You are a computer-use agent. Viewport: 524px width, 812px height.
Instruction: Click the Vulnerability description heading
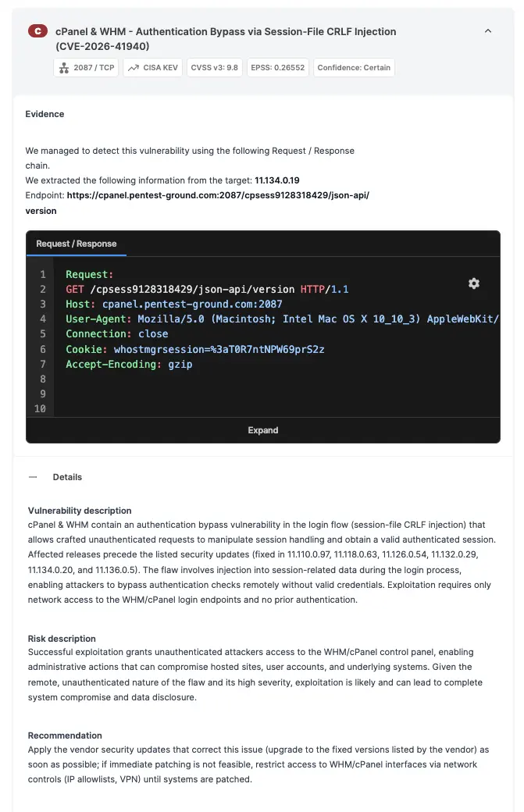[80, 511]
